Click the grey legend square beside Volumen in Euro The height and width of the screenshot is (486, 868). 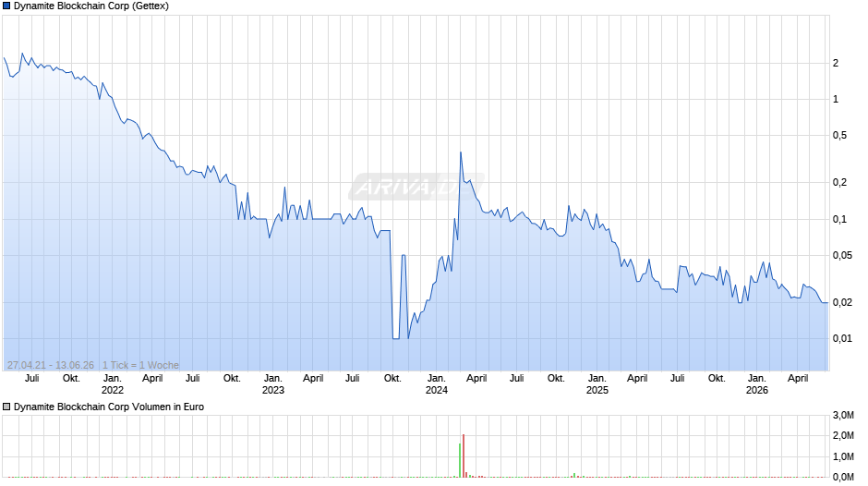pos(6,407)
